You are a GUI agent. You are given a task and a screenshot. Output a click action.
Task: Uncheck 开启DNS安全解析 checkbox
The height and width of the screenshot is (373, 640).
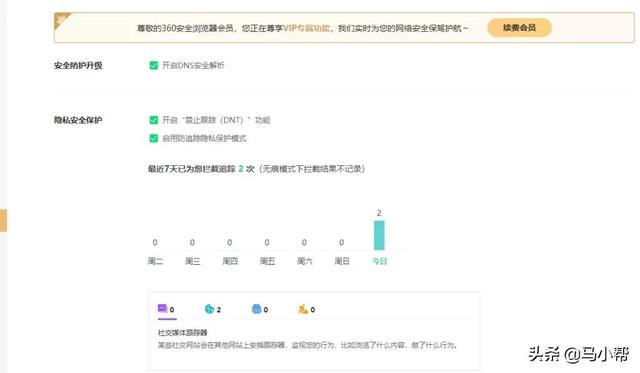point(153,65)
